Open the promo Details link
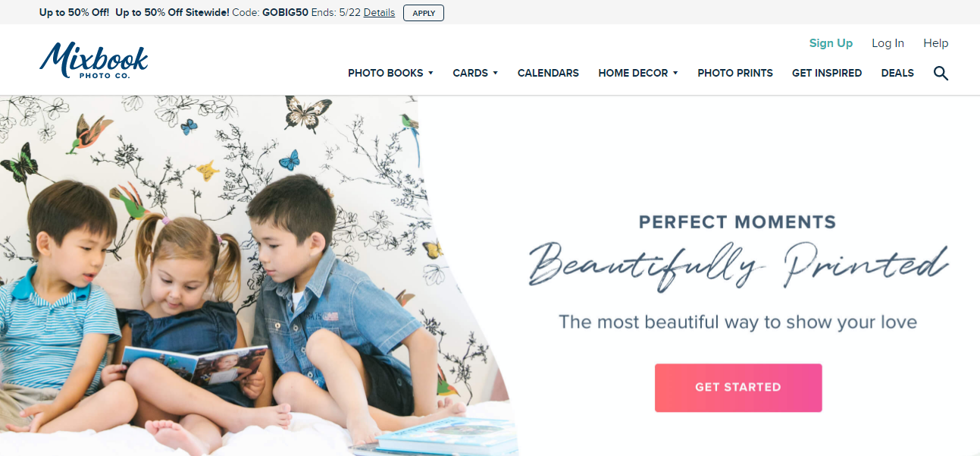 pyautogui.click(x=379, y=13)
